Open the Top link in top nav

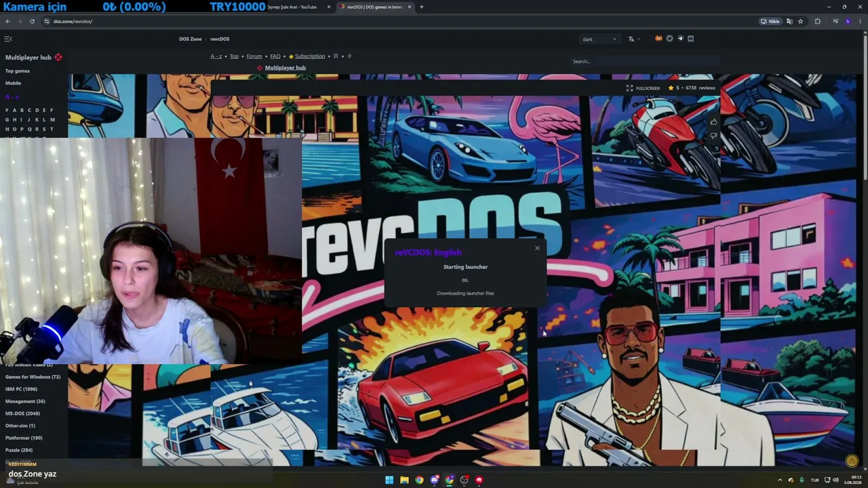tap(234, 56)
